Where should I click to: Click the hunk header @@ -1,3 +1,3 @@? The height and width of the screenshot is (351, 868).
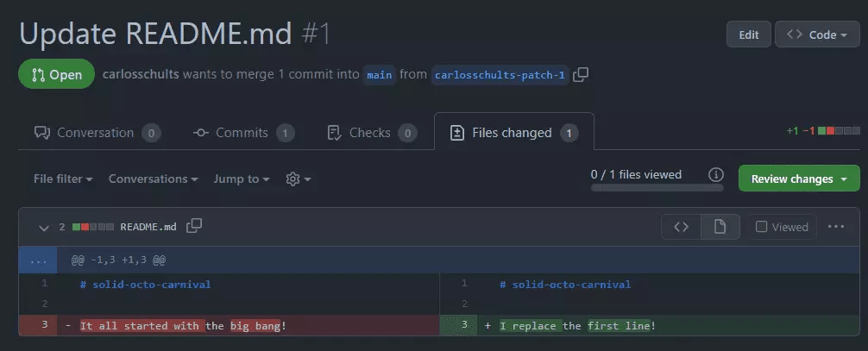118,260
